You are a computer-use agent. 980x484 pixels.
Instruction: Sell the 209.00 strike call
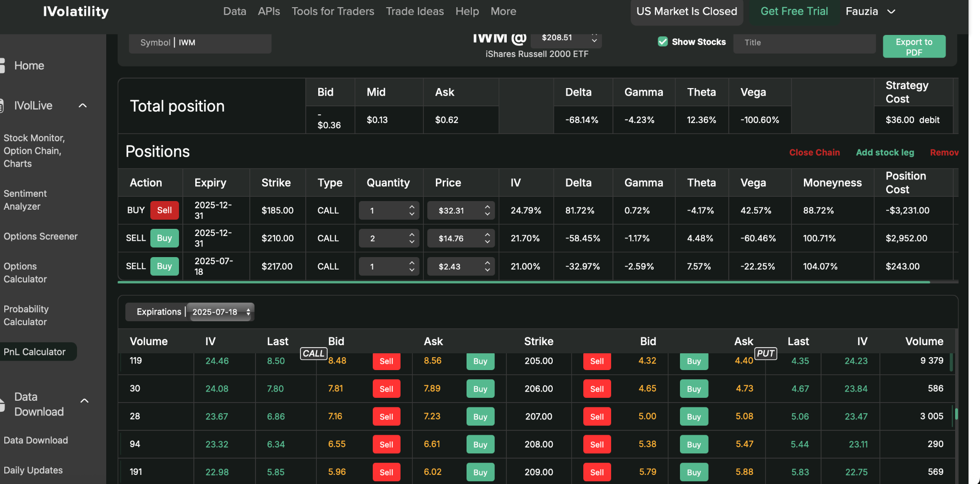point(386,473)
